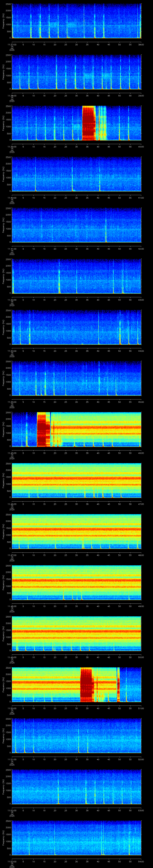153x868 pixels.
Task: Click the '11:41:00' start time label
Action: click(x=12, y=248)
